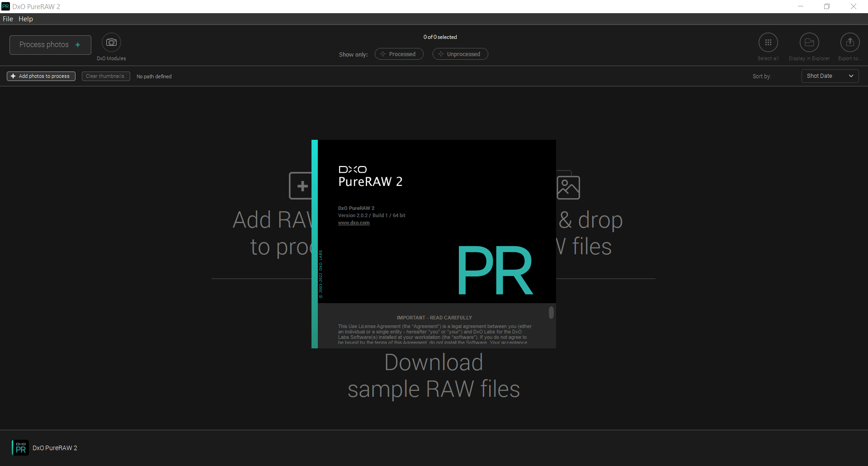This screenshot has width=868, height=466.
Task: Click the Export to icon
Action: pos(850,43)
